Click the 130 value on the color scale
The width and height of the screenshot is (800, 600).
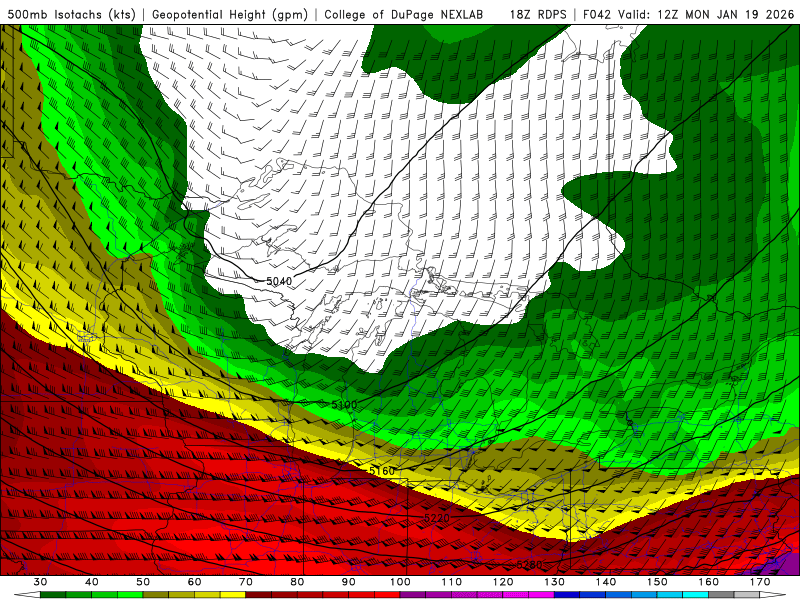click(555, 582)
